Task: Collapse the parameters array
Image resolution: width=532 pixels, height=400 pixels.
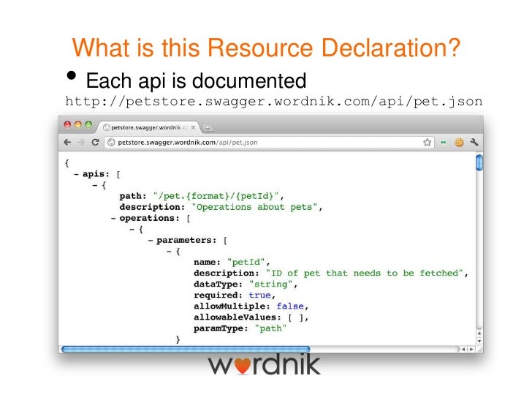Action: (151, 241)
